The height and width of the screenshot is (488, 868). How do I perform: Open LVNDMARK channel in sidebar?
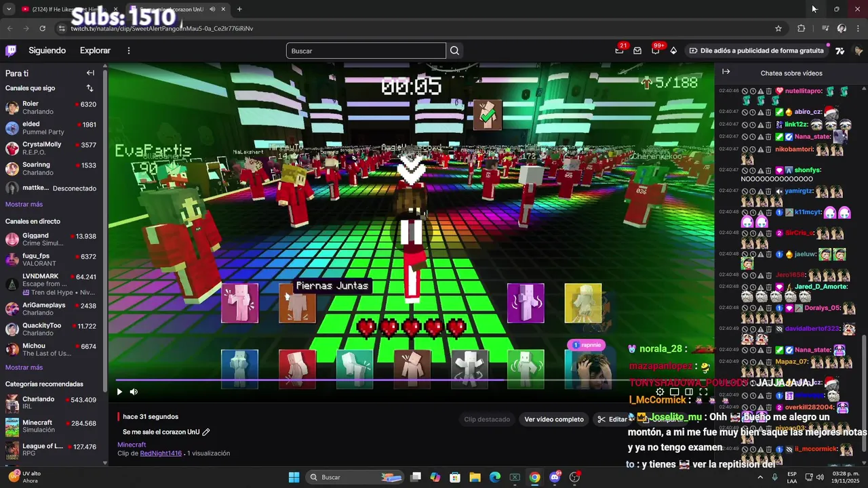click(x=52, y=284)
